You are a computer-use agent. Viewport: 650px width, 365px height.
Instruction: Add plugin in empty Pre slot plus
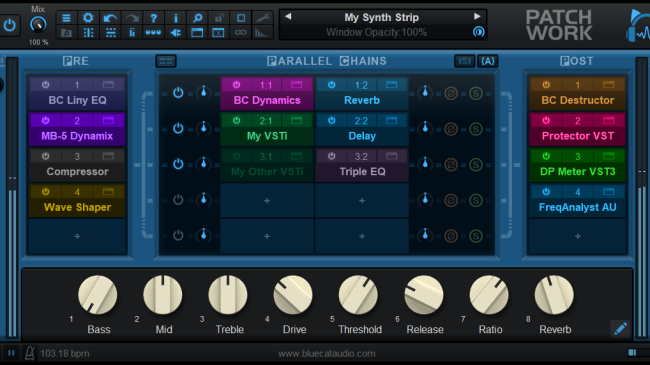(x=77, y=236)
